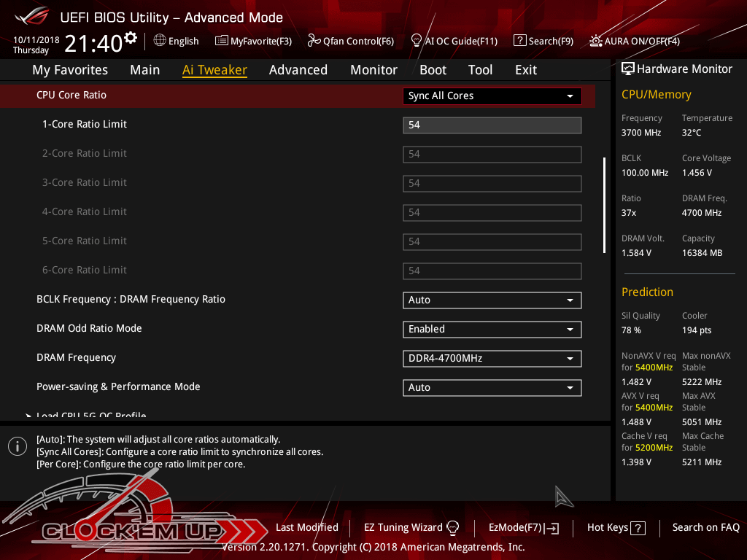Click the Last Modified button
The width and height of the screenshot is (747, 560).
click(306, 527)
